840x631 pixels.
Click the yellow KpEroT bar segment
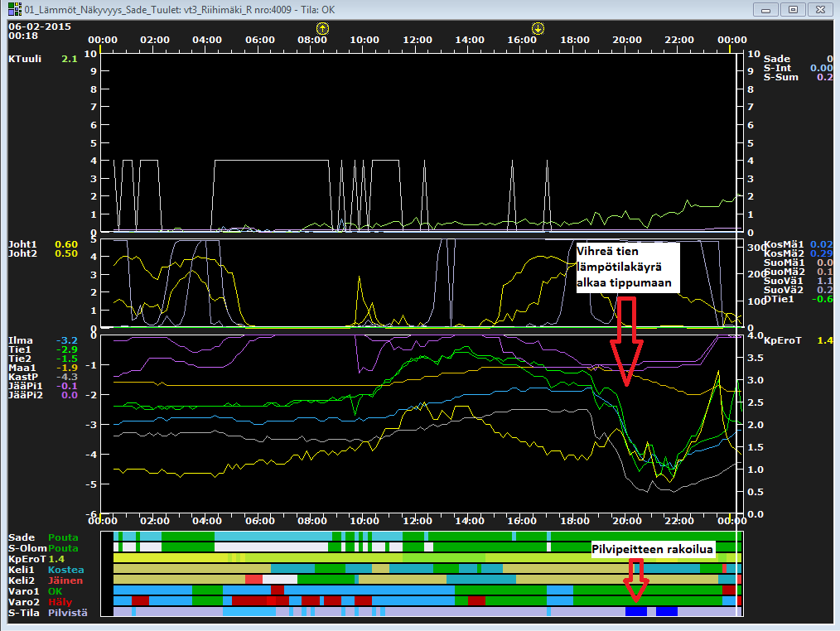point(171,557)
